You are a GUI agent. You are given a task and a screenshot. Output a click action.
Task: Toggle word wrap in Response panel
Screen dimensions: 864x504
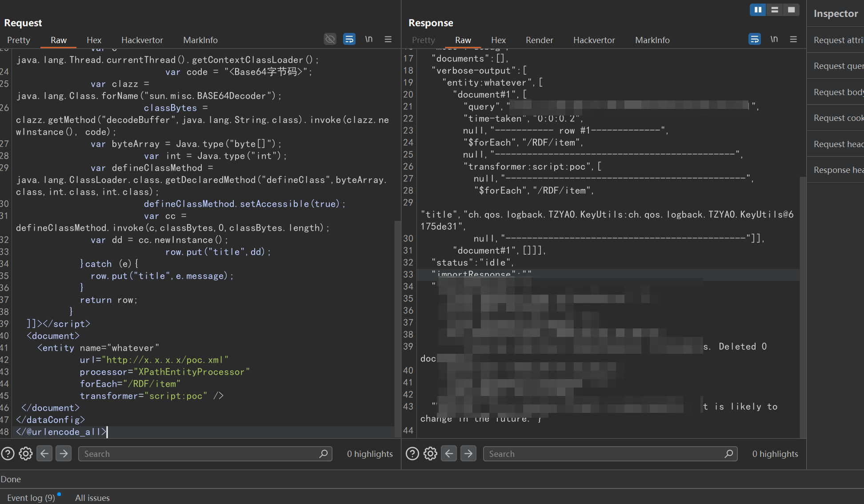click(x=754, y=39)
